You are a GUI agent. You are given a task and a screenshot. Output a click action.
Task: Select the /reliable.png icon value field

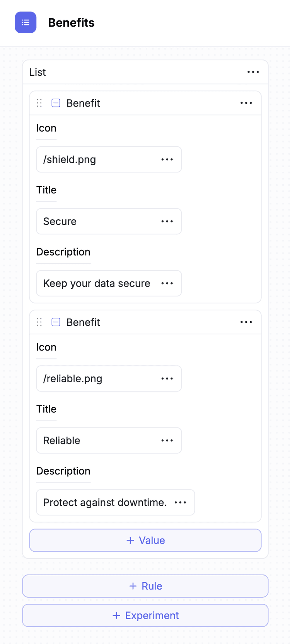tap(85, 379)
